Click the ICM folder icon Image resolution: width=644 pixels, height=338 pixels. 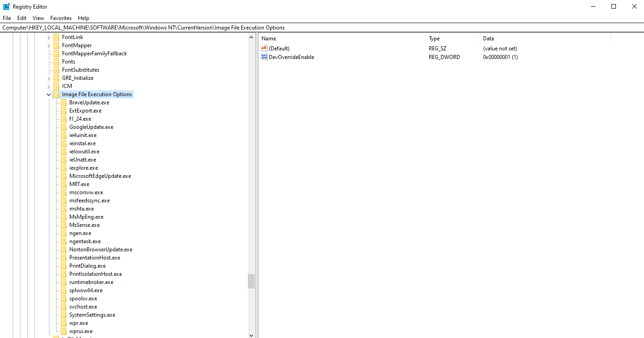tap(56, 86)
